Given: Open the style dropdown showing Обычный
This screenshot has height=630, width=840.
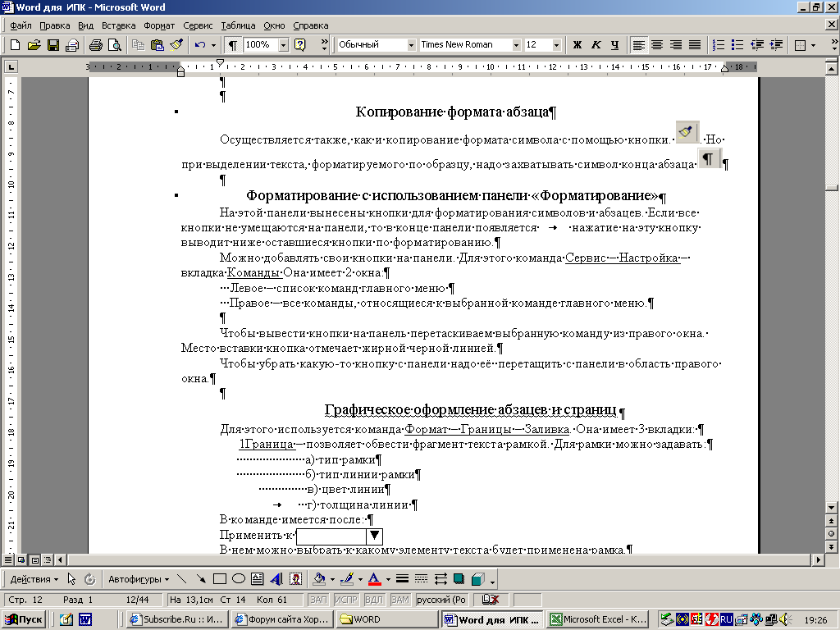Looking at the screenshot, I should (411, 45).
